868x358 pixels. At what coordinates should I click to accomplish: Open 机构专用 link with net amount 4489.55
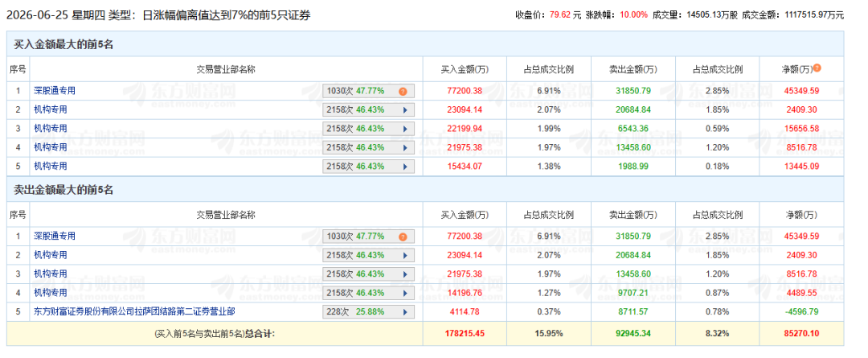tap(51, 293)
